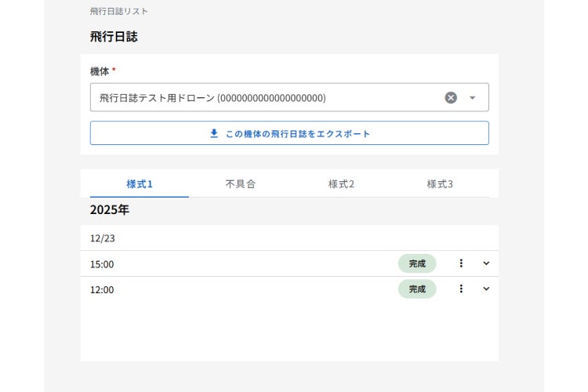
Task: Click the 完成 badge on 12:00 row
Action: click(417, 289)
